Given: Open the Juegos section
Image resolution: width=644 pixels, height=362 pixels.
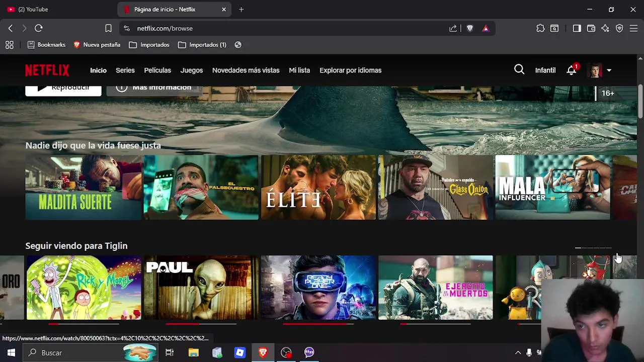Looking at the screenshot, I should [x=192, y=70].
